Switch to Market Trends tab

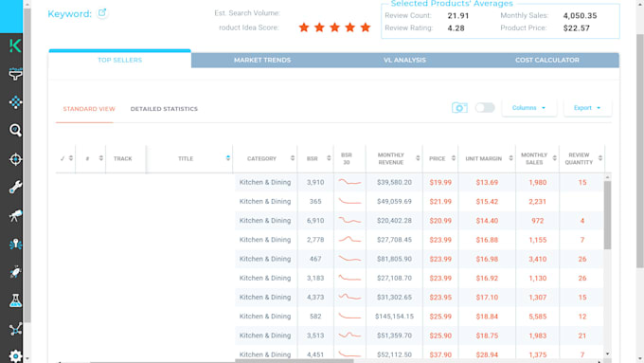tap(262, 60)
